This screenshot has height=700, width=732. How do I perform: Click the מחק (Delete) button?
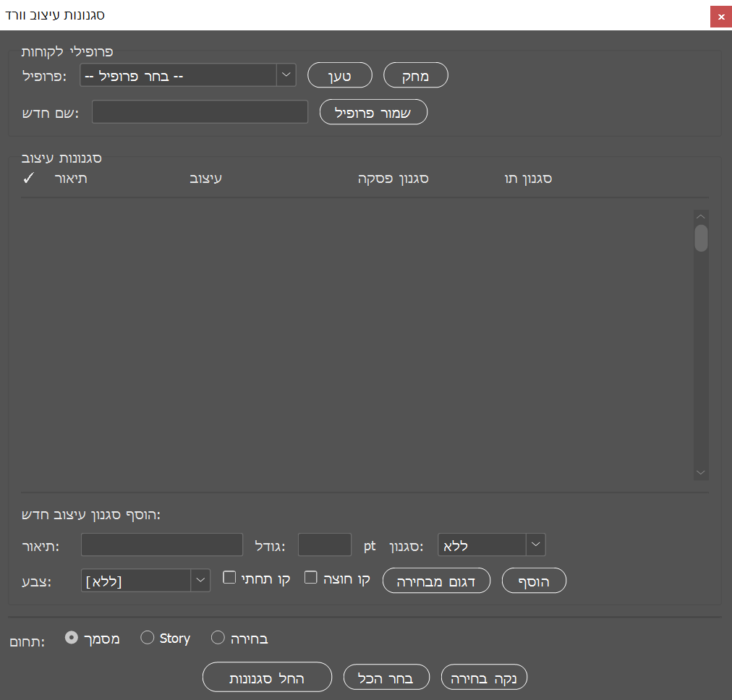pos(415,75)
